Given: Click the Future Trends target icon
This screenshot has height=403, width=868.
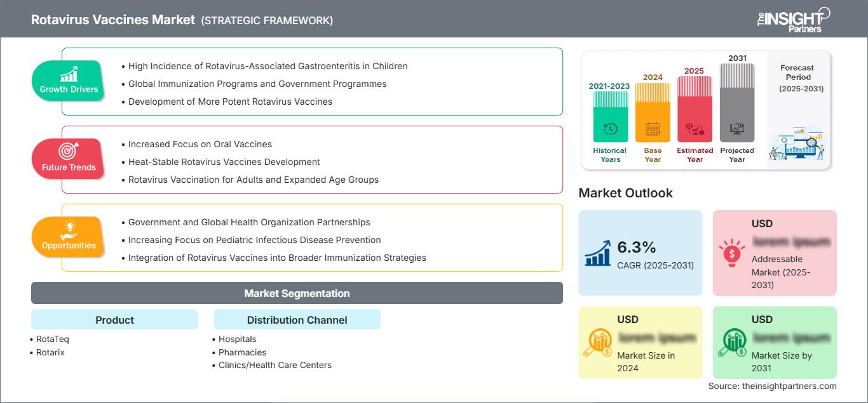Looking at the screenshot, I should click(68, 151).
